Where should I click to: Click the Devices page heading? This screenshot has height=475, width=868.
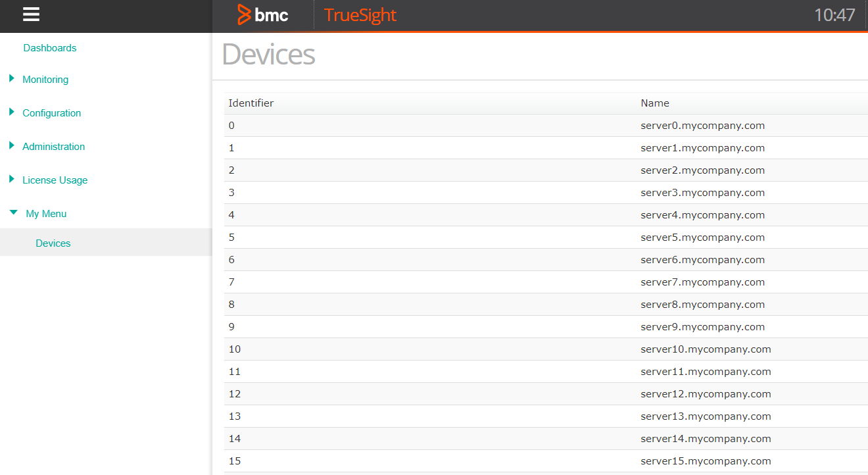pyautogui.click(x=268, y=55)
